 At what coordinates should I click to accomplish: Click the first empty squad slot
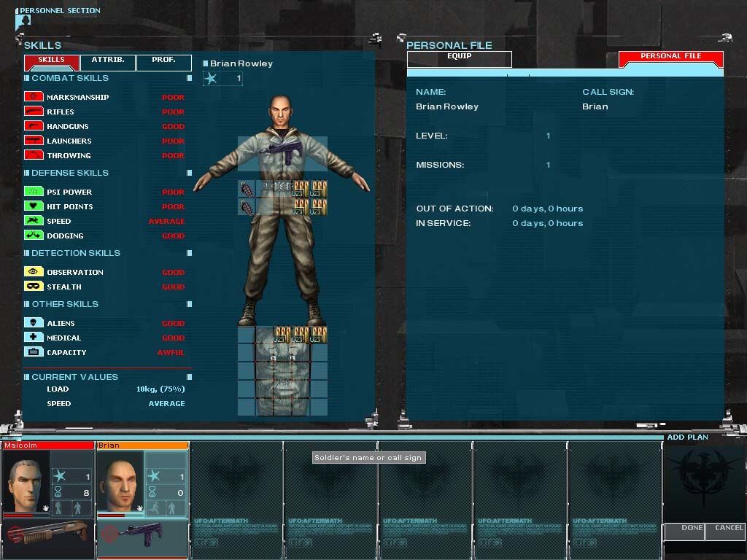click(x=236, y=500)
